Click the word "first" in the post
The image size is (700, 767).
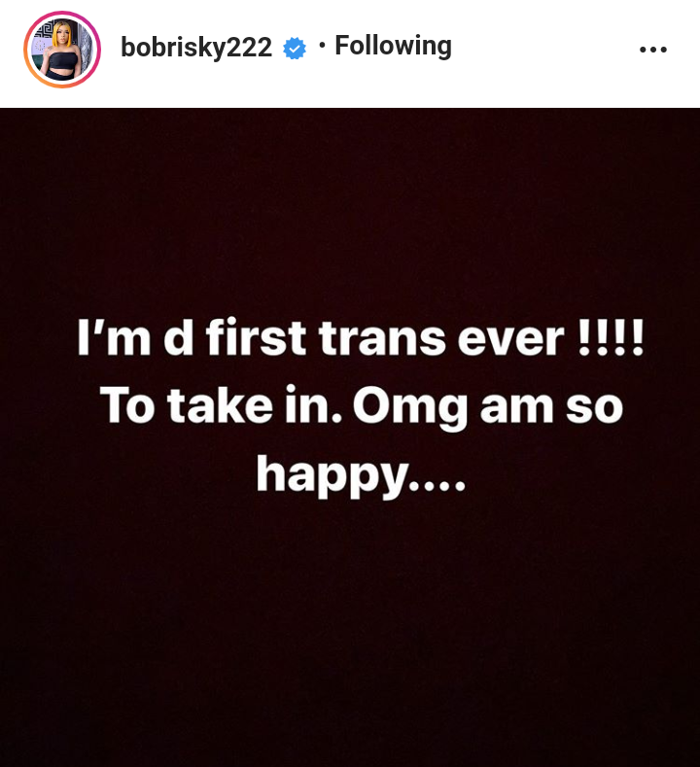257,337
